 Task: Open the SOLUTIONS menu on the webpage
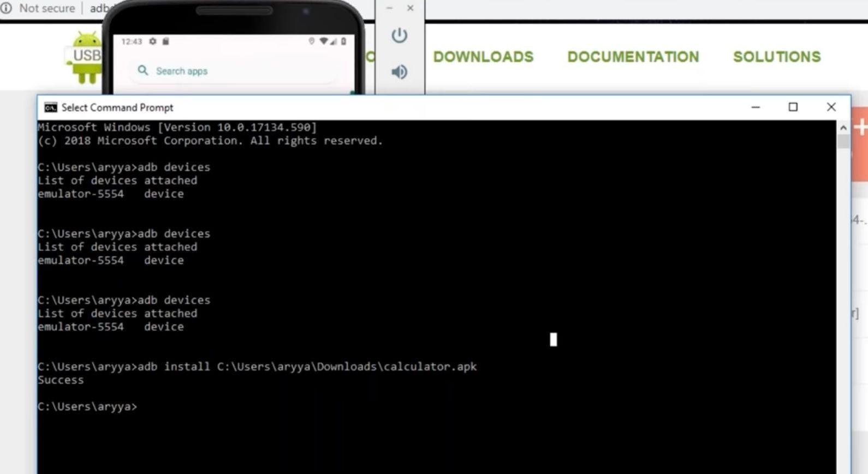coord(777,57)
